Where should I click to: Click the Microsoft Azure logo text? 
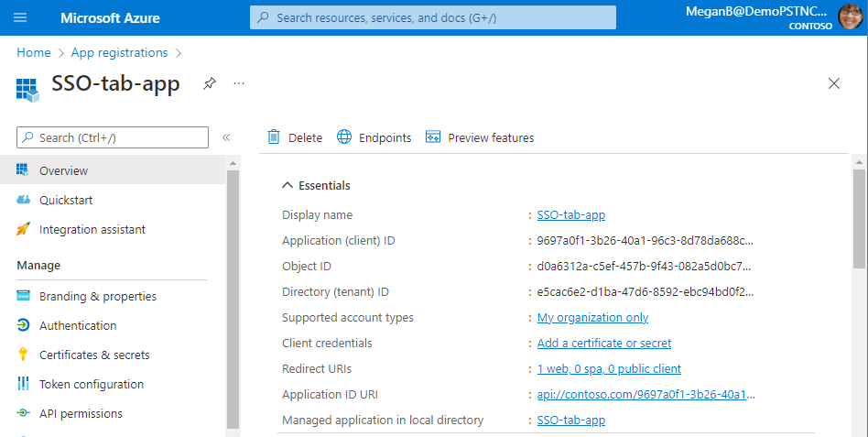click(110, 17)
